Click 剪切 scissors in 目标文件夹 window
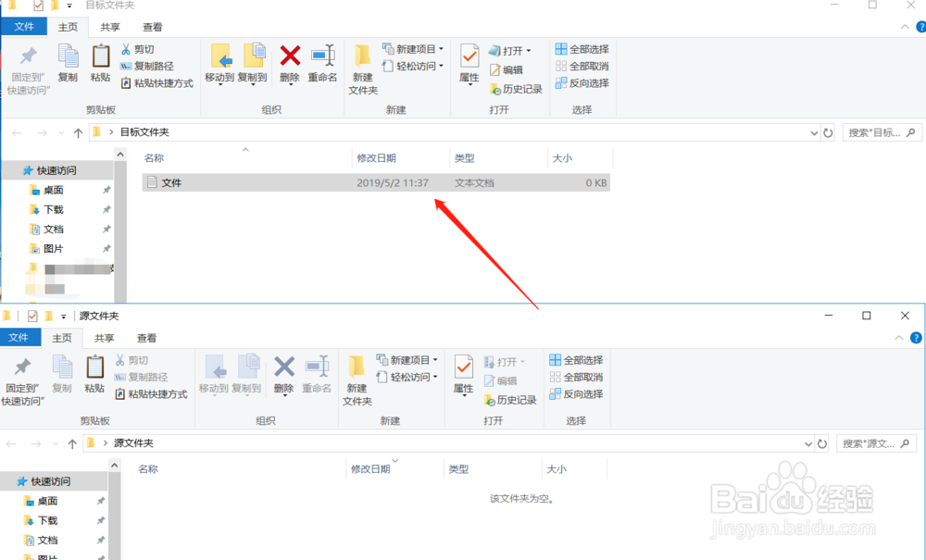The image size is (926, 560). [x=138, y=49]
